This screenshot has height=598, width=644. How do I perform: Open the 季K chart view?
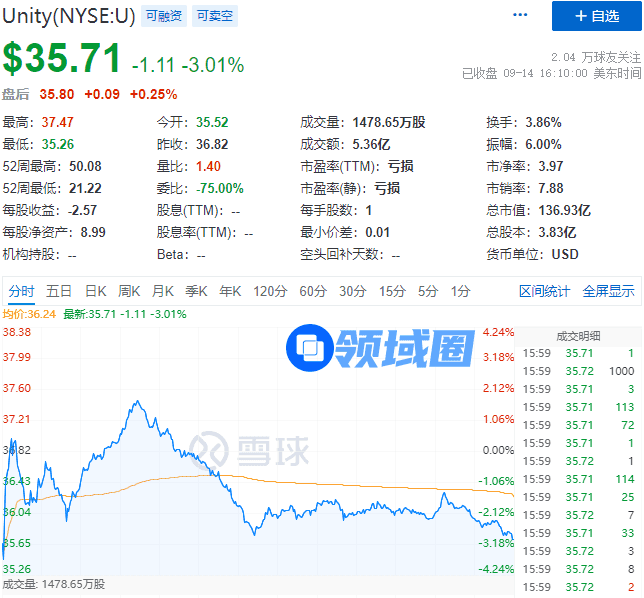coord(196,291)
